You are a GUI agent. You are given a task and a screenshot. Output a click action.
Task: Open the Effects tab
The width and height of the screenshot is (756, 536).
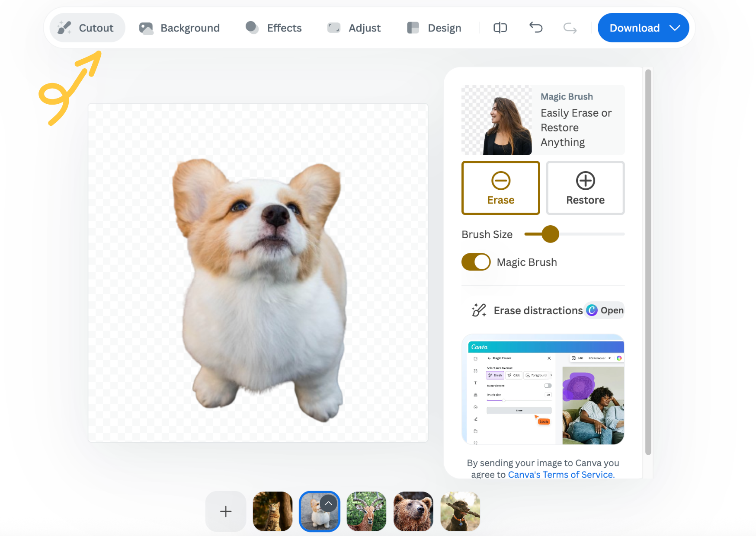[273, 28]
